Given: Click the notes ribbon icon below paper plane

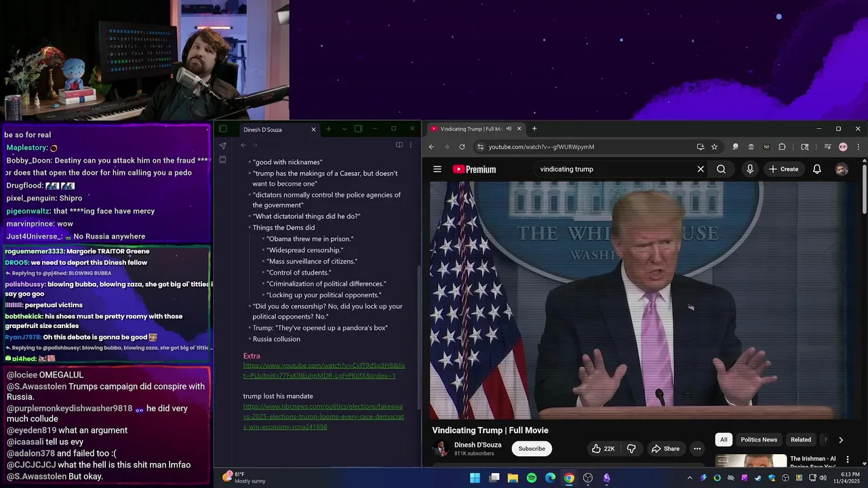Looking at the screenshot, I should (222, 160).
